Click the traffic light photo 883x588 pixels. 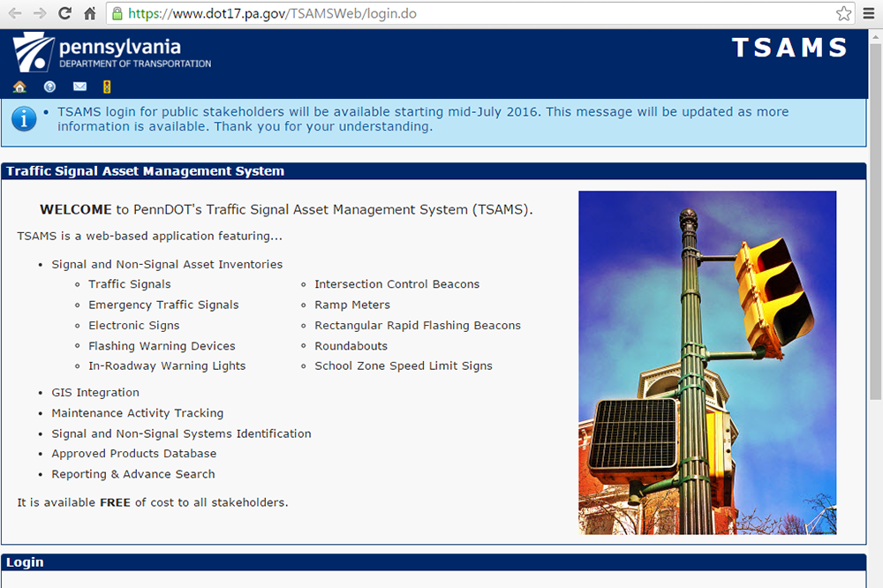click(x=706, y=362)
